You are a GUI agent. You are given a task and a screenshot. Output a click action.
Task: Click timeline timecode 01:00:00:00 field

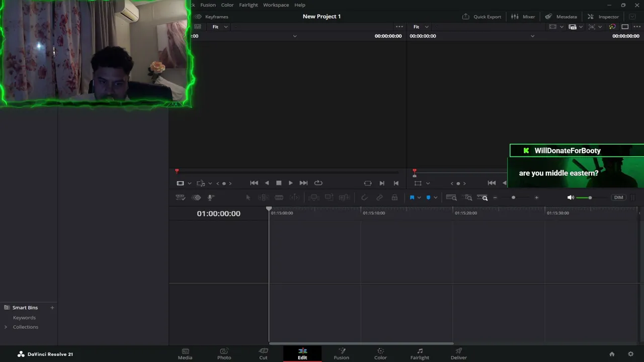pyautogui.click(x=219, y=214)
